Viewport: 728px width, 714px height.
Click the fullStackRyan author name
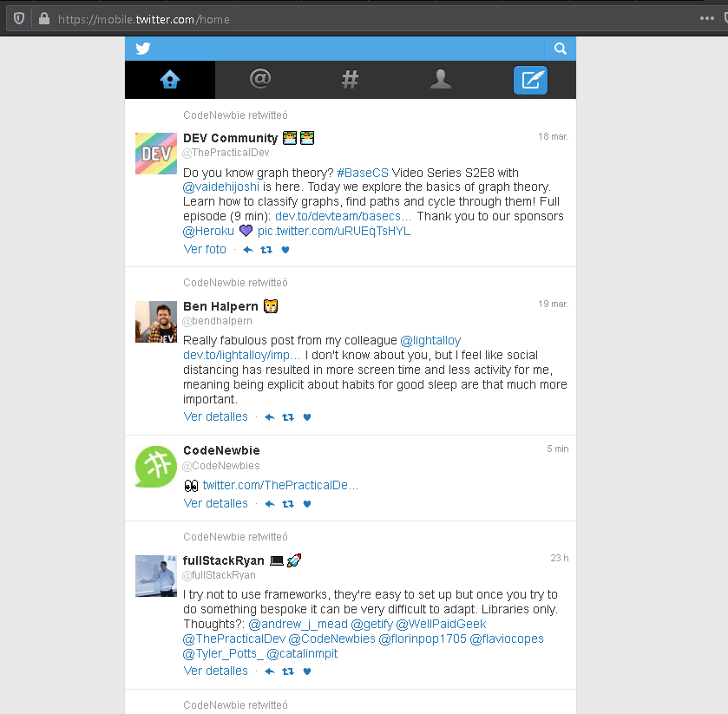tap(223, 560)
